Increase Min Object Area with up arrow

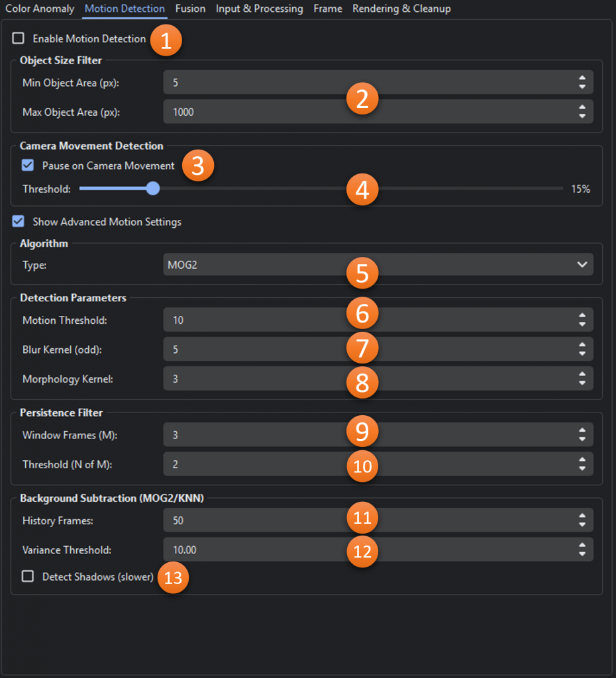582,79
